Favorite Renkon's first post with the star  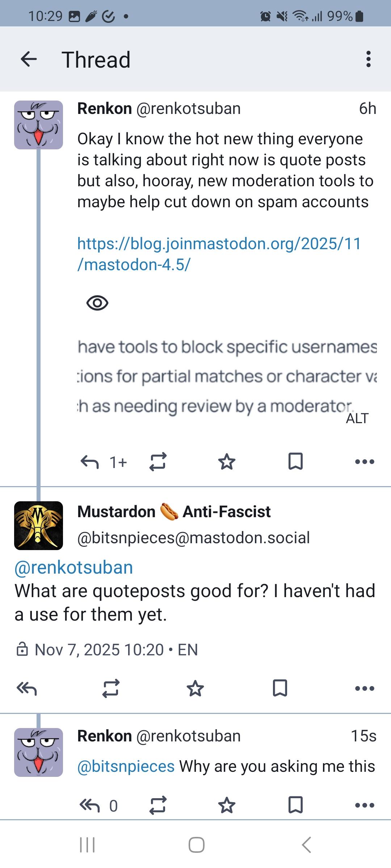227,461
